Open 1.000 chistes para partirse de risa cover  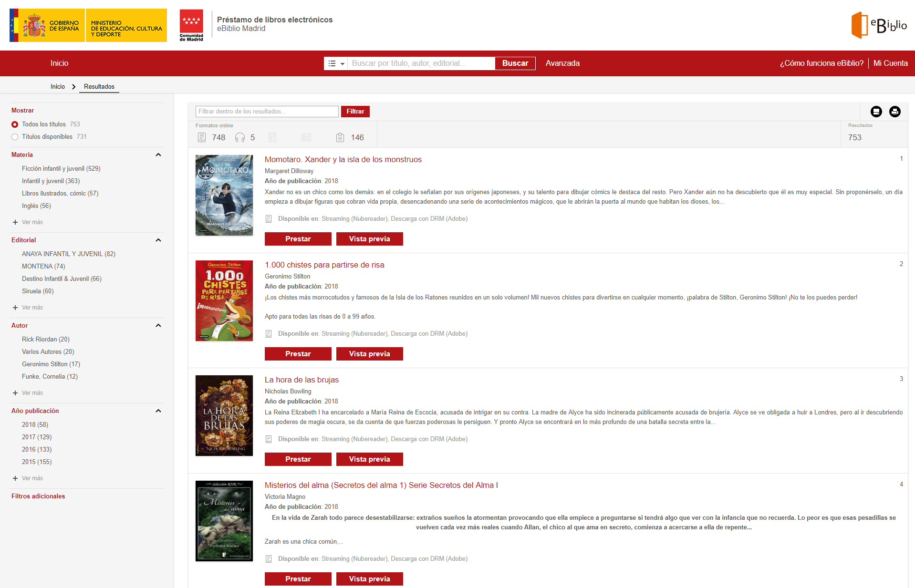(x=224, y=300)
